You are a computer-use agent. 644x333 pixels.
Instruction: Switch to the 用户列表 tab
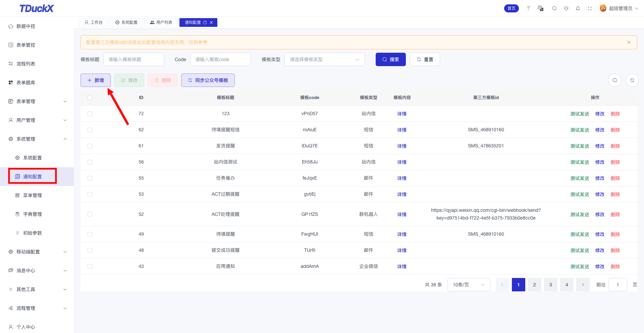coord(161,22)
